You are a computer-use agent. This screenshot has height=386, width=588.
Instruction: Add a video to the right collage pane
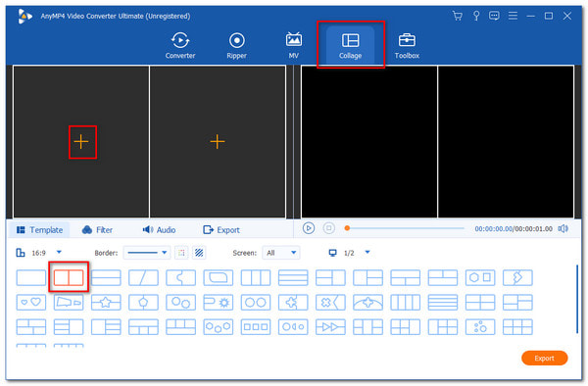tap(218, 142)
